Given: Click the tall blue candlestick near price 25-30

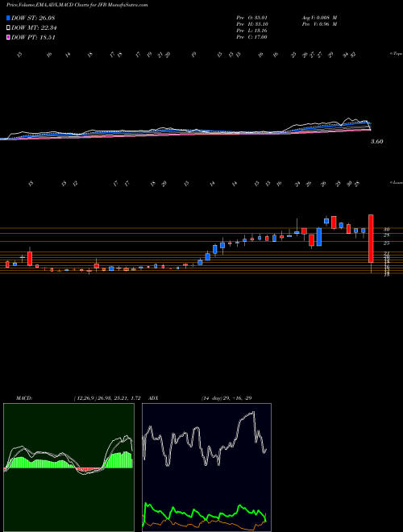Looking at the screenshot, I should click(319, 237).
